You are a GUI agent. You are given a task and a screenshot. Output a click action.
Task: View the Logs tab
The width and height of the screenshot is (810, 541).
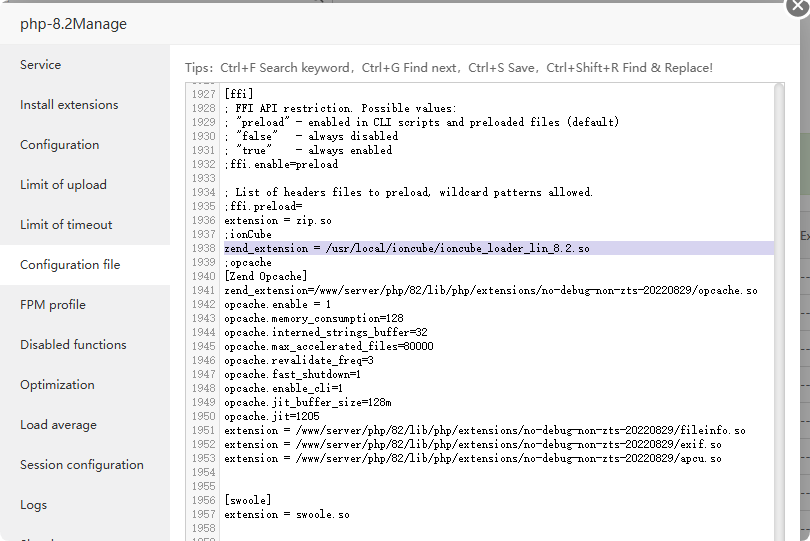pyautogui.click(x=33, y=505)
